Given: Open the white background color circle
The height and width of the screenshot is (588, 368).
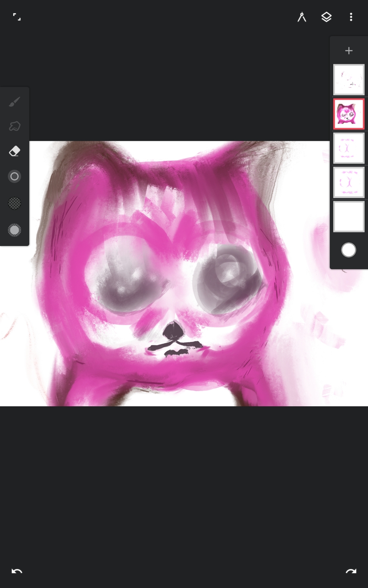Looking at the screenshot, I should point(349,250).
